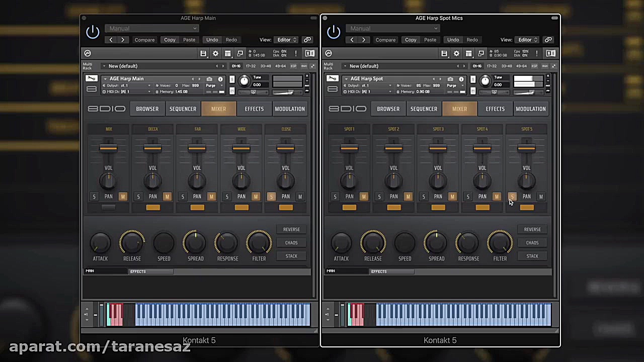Screen dimensions: 644x362
Task: Solo the SPOT 3 channel
Action: pyautogui.click(x=424, y=197)
